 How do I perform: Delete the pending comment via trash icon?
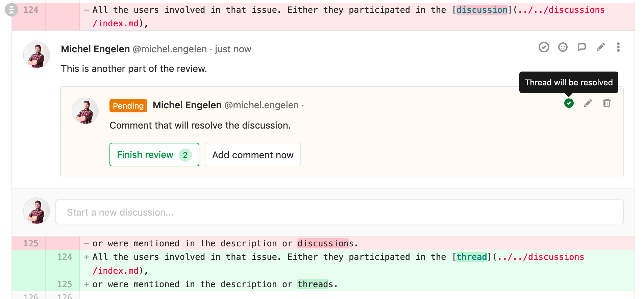[606, 103]
